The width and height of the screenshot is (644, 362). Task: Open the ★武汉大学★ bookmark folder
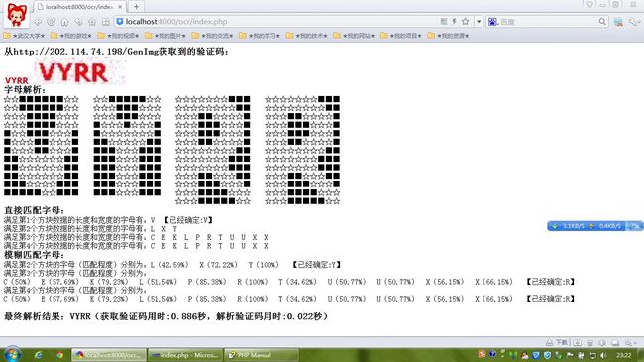tap(24, 36)
